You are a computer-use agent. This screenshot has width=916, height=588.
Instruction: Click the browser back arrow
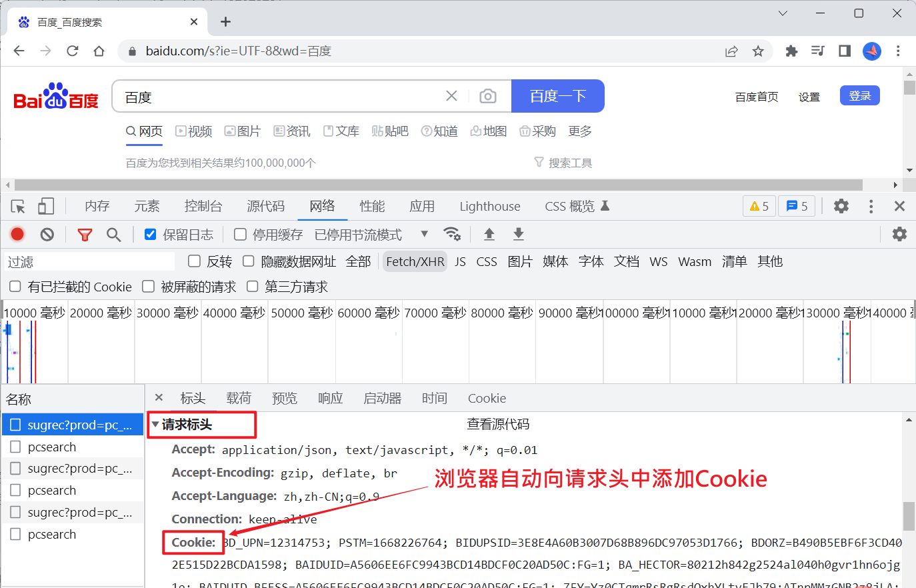click(x=19, y=51)
